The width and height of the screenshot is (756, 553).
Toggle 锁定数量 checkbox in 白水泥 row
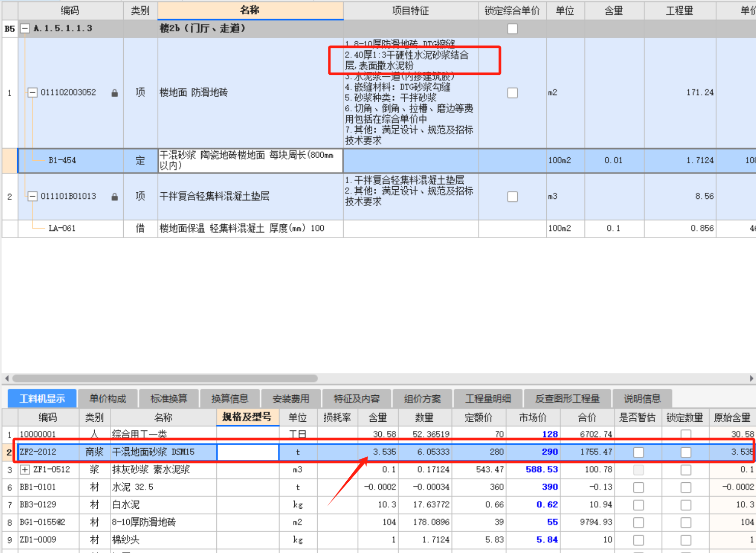[686, 505]
